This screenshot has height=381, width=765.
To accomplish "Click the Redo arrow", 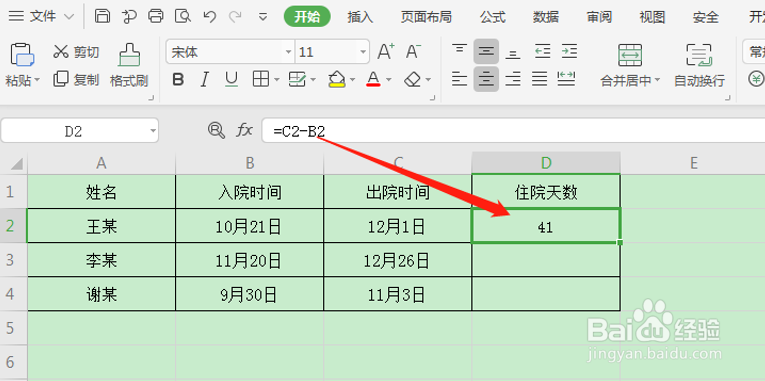I will point(236,17).
